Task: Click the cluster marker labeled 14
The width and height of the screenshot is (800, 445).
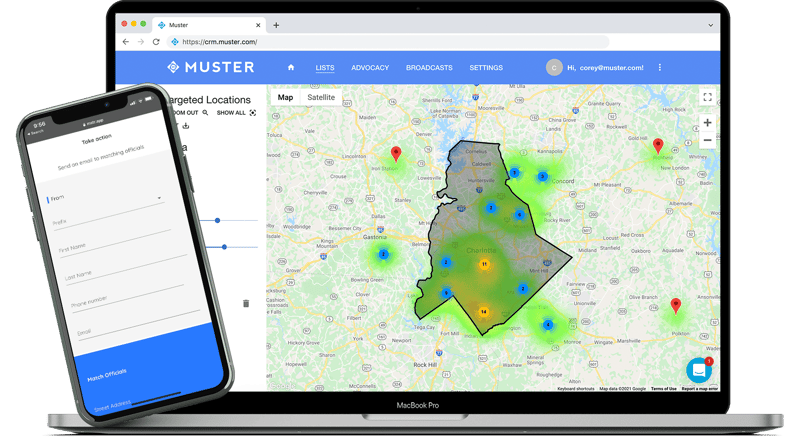Action: point(483,312)
